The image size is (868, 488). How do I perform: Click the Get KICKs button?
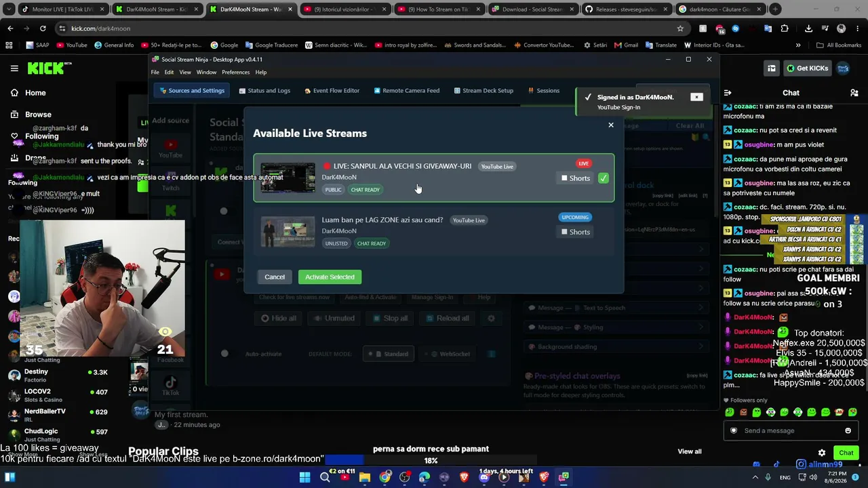[808, 68]
